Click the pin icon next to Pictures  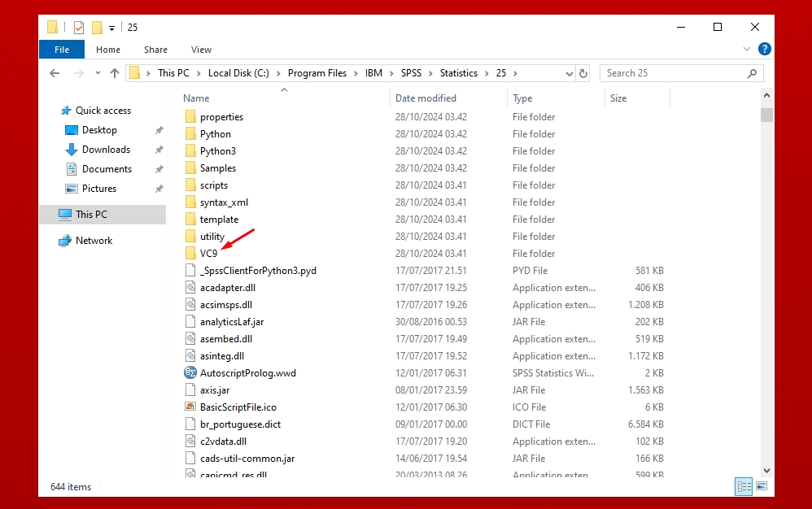159,189
